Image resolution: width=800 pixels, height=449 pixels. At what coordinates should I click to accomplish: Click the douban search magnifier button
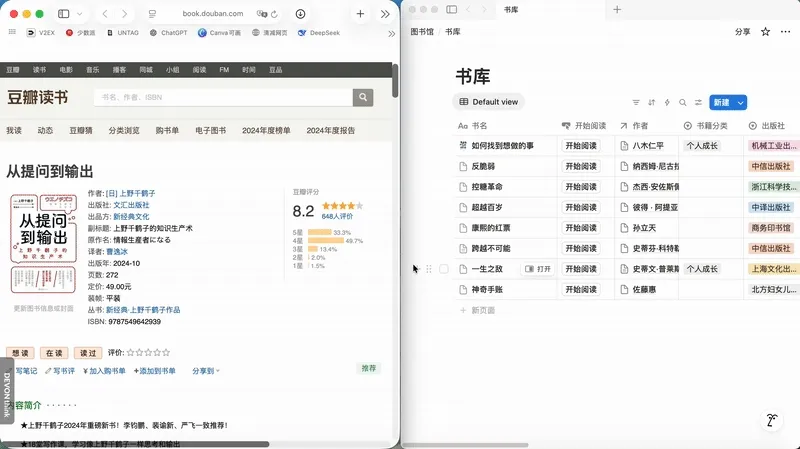(363, 97)
